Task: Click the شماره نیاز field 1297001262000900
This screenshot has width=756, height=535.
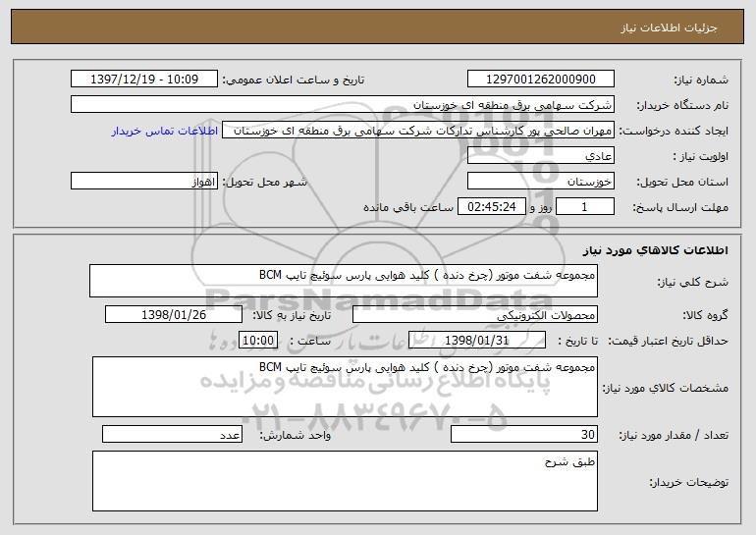Action: (x=541, y=80)
